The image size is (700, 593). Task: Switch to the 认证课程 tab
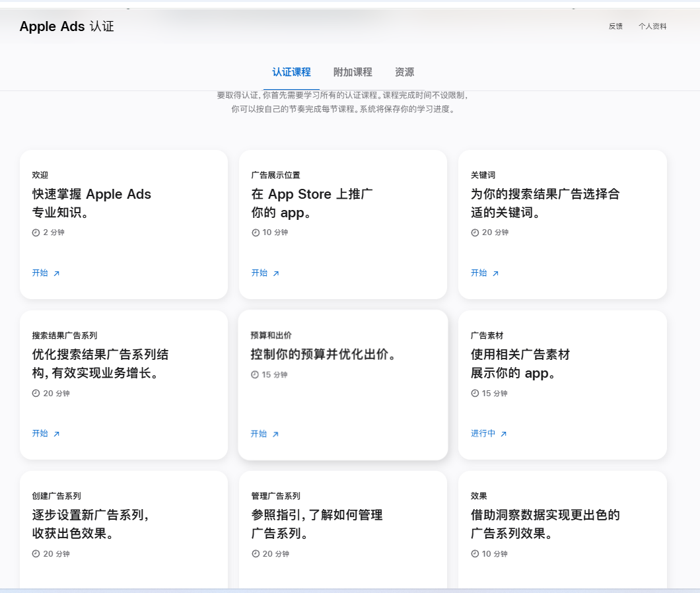[291, 73]
